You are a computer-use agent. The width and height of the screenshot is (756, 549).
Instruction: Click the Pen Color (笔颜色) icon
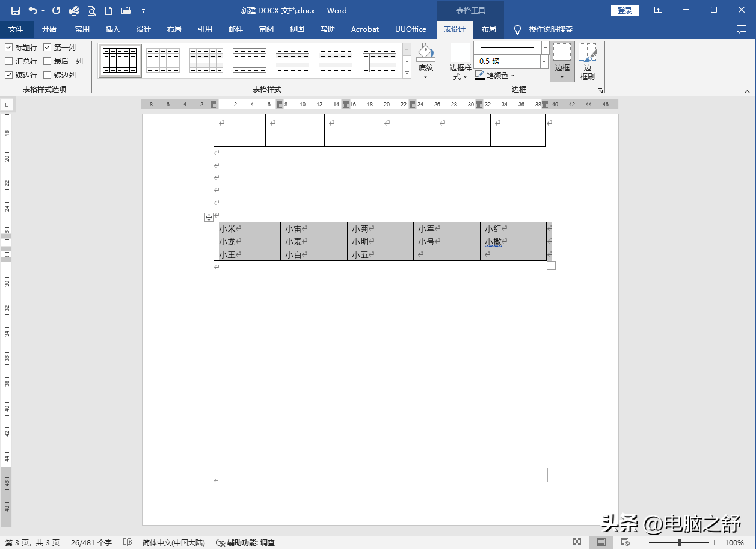[480, 75]
